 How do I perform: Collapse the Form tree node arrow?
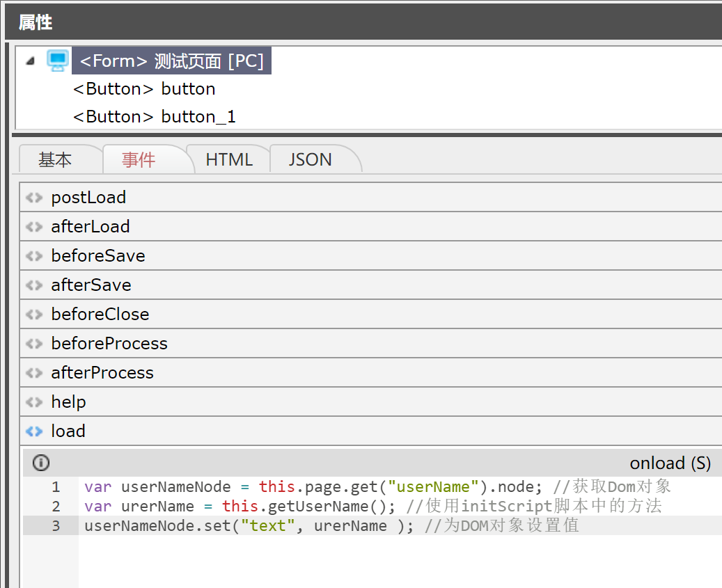click(30, 61)
